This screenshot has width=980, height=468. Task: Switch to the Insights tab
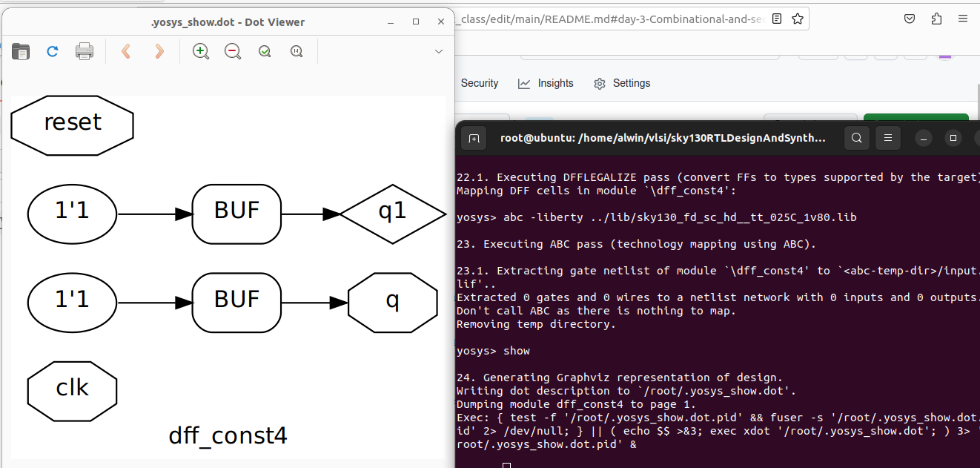(546, 83)
